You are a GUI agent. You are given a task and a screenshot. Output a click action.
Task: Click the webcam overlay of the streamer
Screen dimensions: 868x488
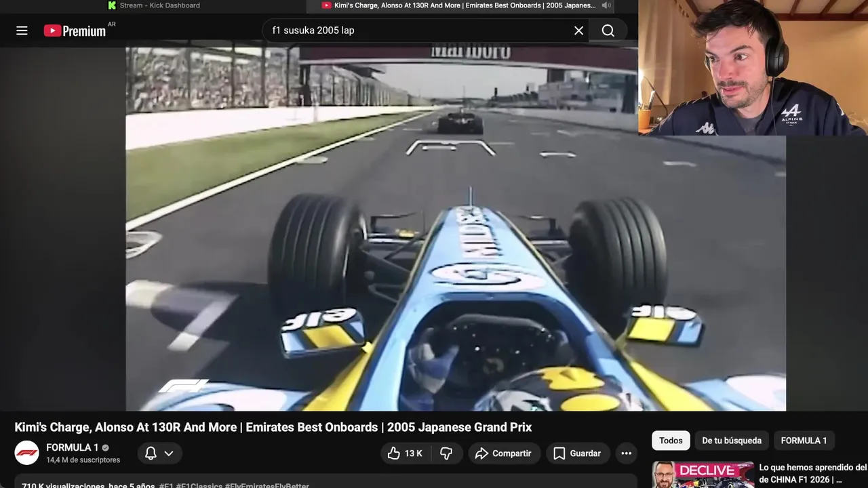(753, 68)
